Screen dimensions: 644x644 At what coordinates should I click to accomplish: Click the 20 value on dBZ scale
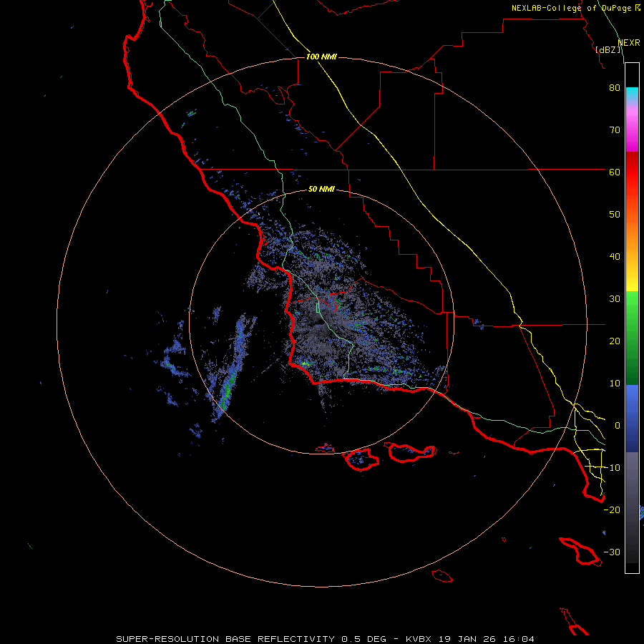click(615, 341)
